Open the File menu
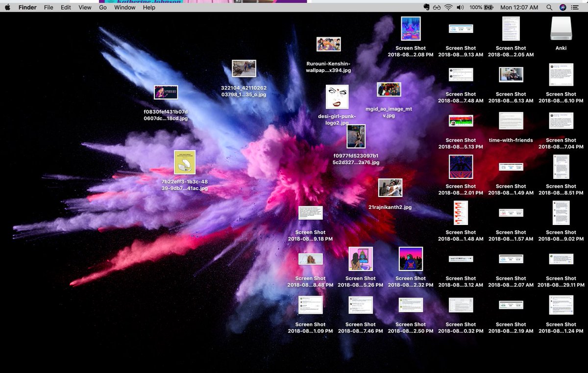588x373 pixels. pos(49,8)
